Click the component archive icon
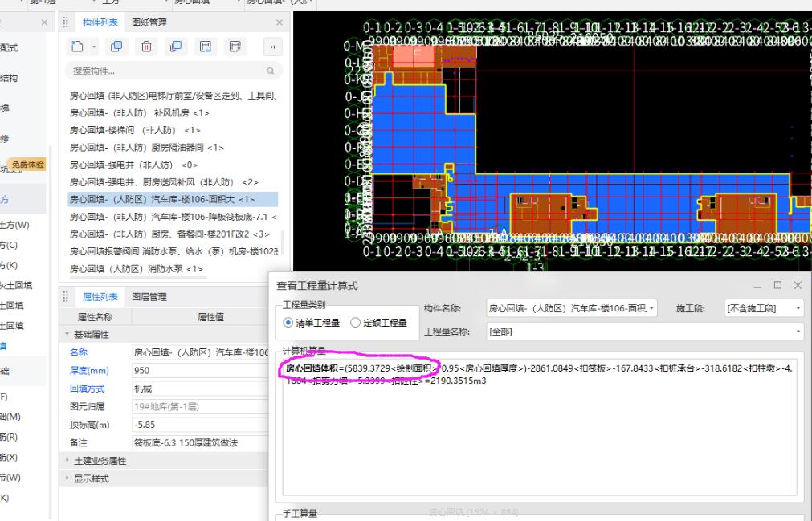 click(x=206, y=47)
